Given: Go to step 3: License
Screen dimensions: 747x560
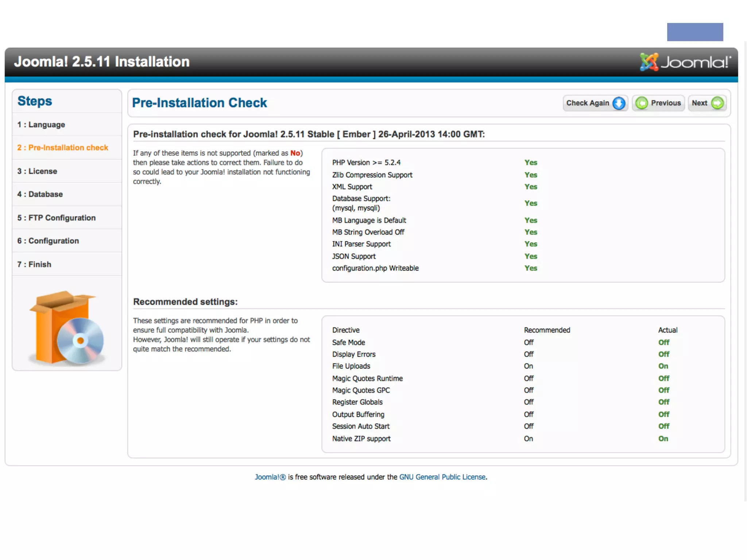Looking at the screenshot, I should pos(37,171).
